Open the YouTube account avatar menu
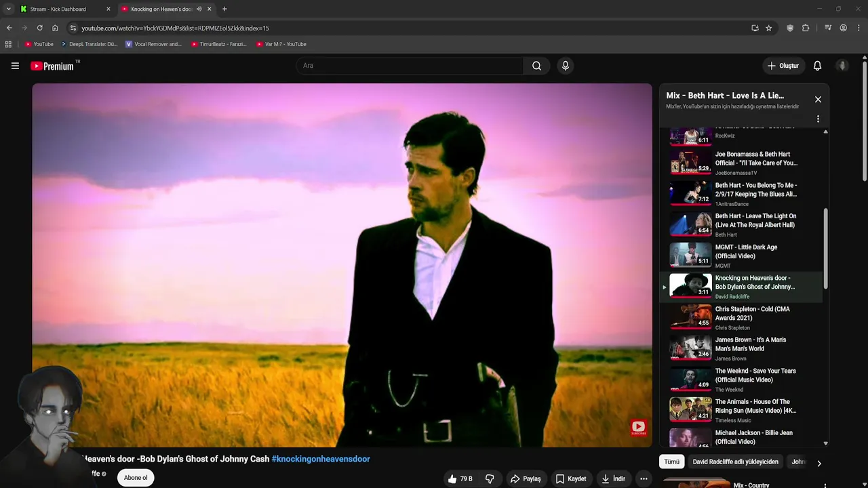The height and width of the screenshot is (488, 868). pyautogui.click(x=842, y=66)
